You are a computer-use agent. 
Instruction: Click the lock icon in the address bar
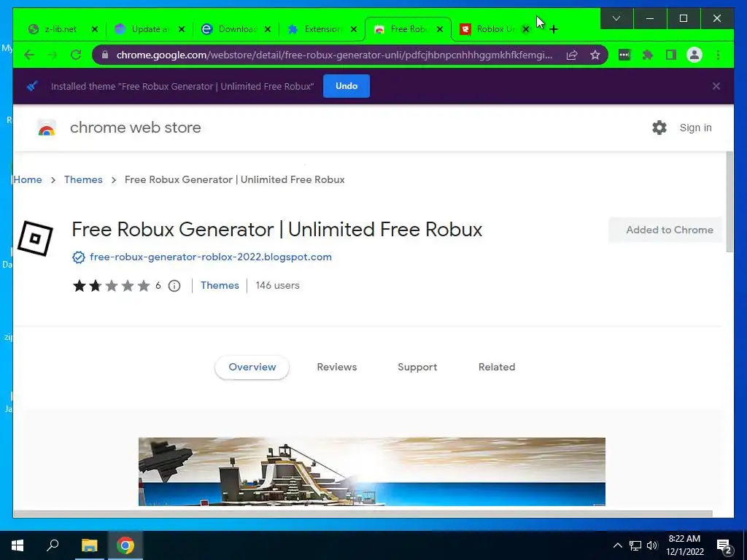(x=105, y=55)
